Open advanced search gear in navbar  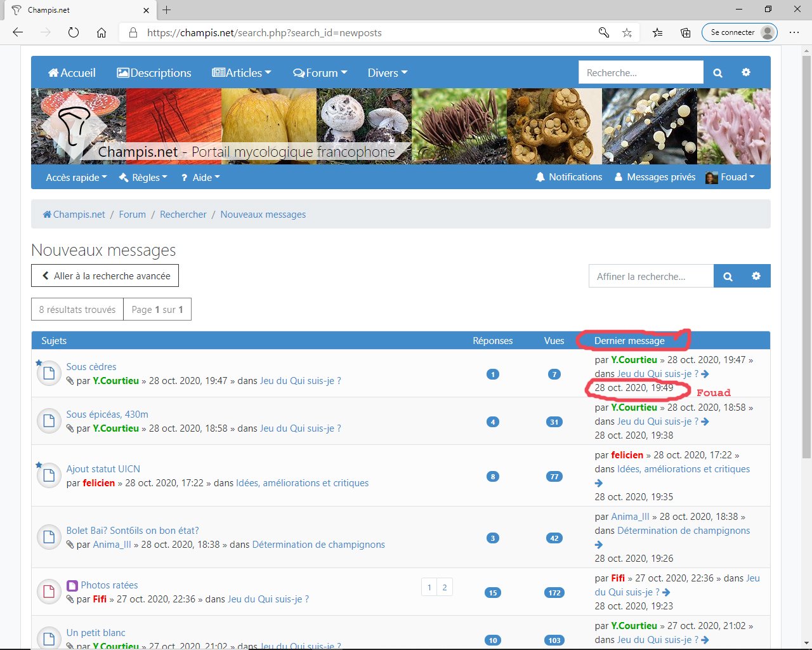coord(746,73)
